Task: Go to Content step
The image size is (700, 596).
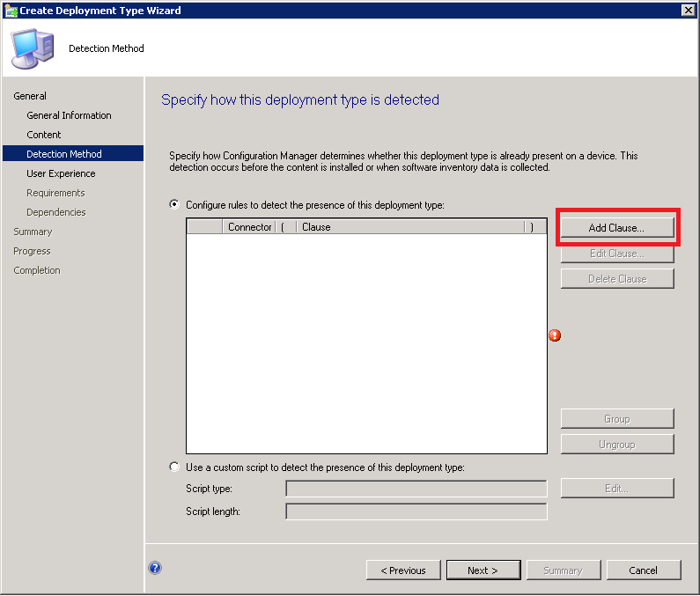Action: click(44, 135)
